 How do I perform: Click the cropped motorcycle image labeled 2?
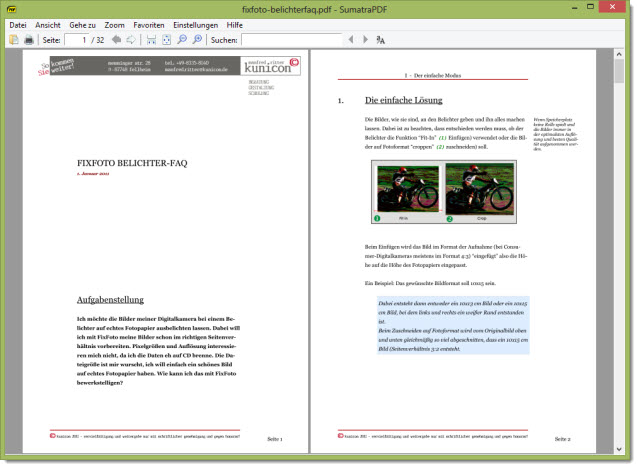click(480, 189)
